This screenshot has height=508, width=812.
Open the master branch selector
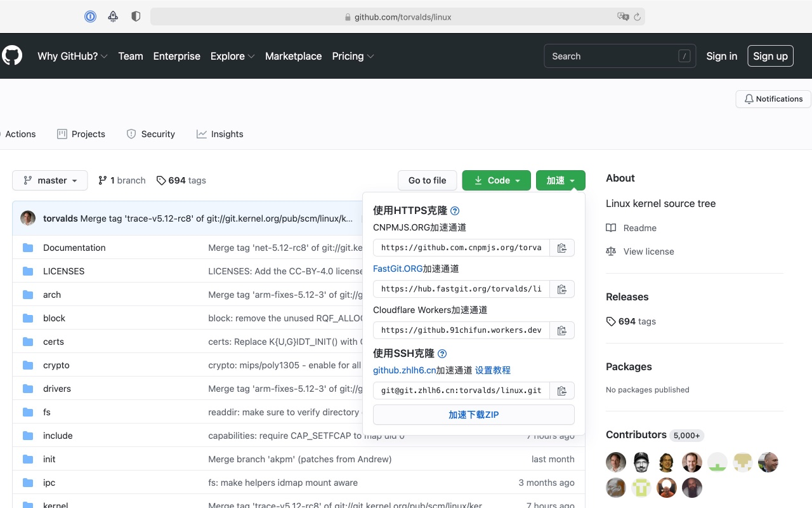pos(49,180)
